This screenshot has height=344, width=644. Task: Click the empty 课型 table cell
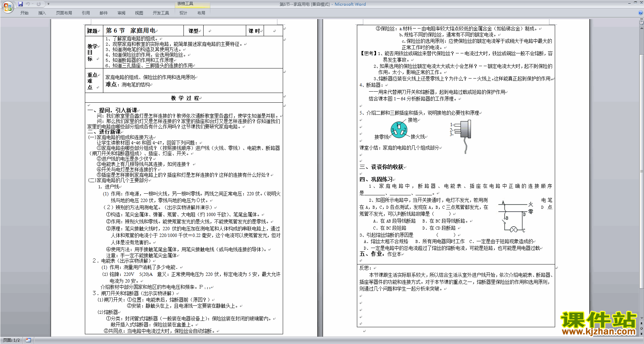click(x=225, y=31)
